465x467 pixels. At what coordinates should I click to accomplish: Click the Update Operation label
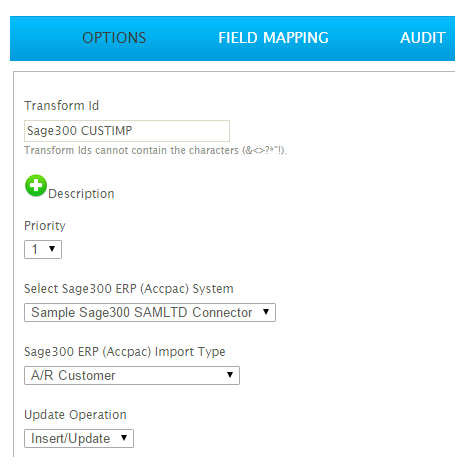[x=75, y=415]
